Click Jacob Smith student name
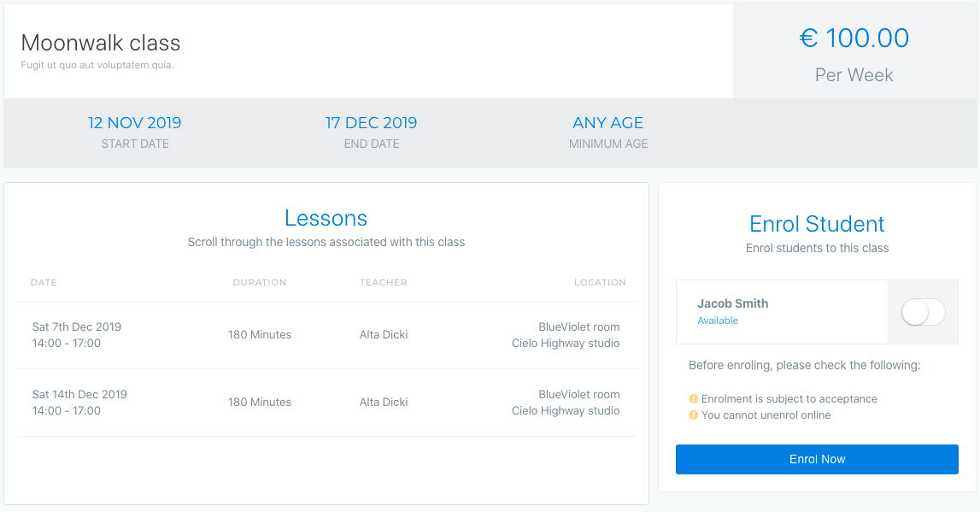The image size is (980, 512). click(x=732, y=303)
